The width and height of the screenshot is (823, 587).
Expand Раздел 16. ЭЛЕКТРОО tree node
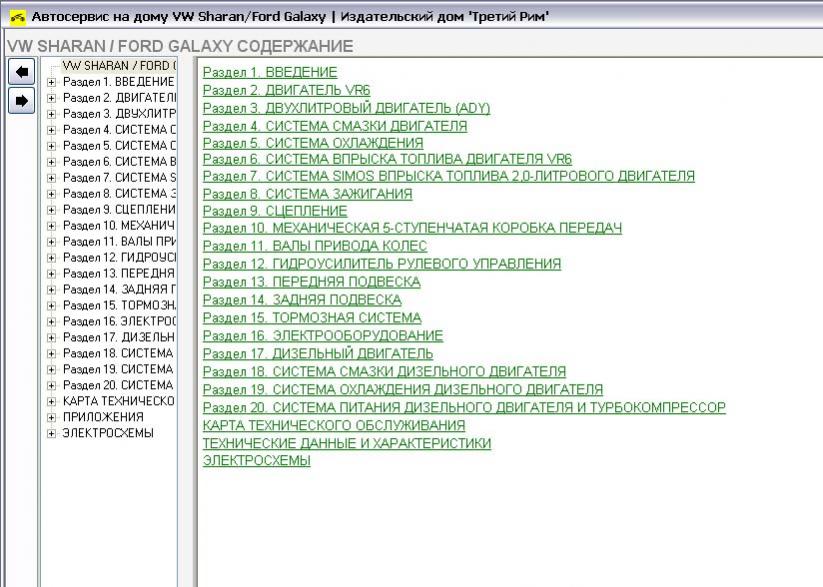pyautogui.click(x=51, y=322)
